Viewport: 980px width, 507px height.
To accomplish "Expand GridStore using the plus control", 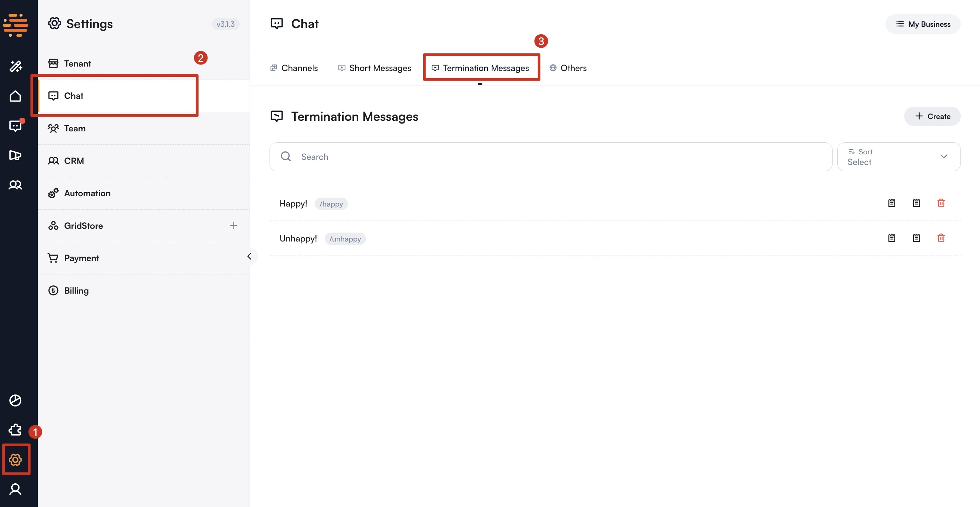I will click(234, 225).
